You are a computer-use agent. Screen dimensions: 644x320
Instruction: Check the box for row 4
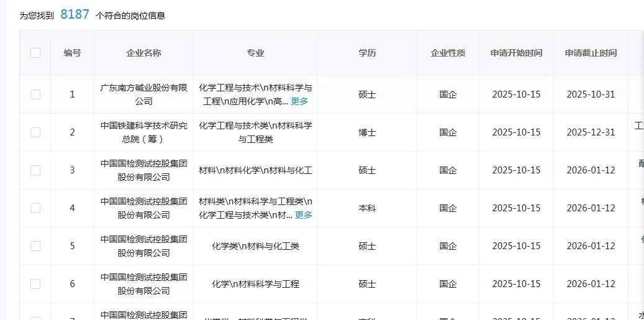click(35, 208)
